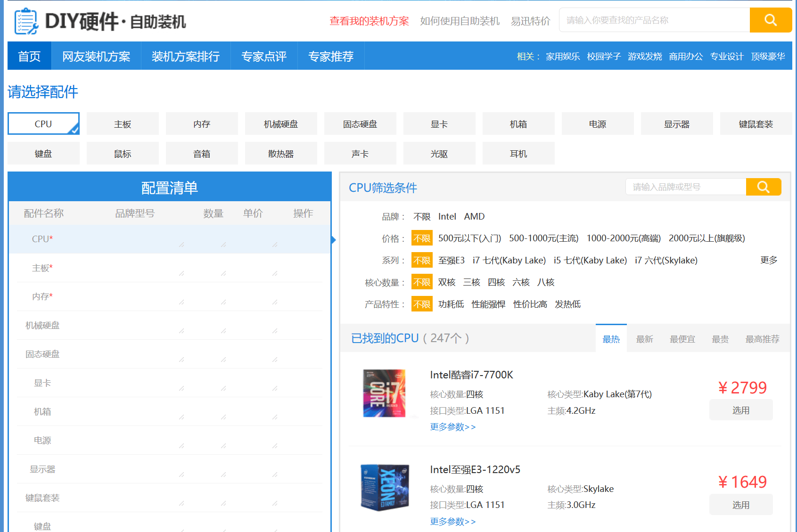Click the top orange search magnifier icon
The height and width of the screenshot is (532, 797).
[x=771, y=20]
